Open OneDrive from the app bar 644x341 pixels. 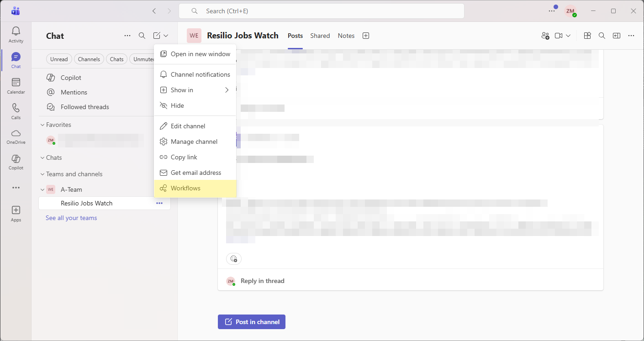pyautogui.click(x=16, y=136)
